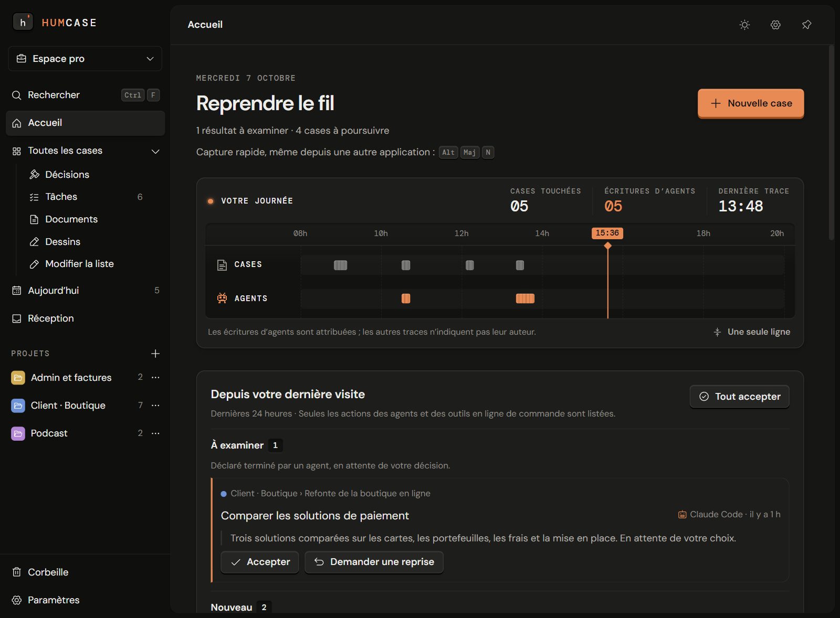
Task: Click the Rechercher search field
Action: click(x=85, y=95)
